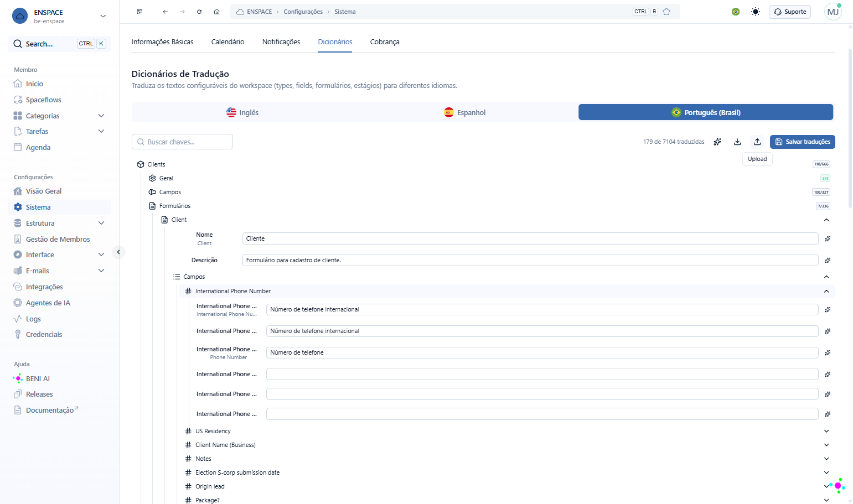
Task: Switch to the Notificações tab
Action: click(x=281, y=41)
